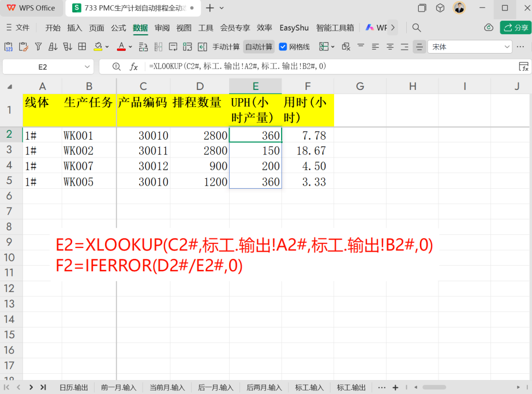This screenshot has height=394, width=532.
Task: Align text right icon
Action: pyautogui.click(x=405, y=47)
